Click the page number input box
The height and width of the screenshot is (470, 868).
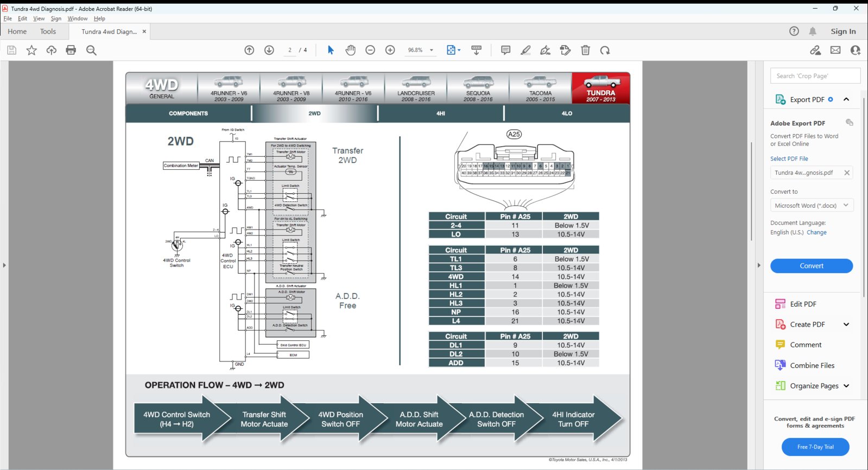pos(290,50)
